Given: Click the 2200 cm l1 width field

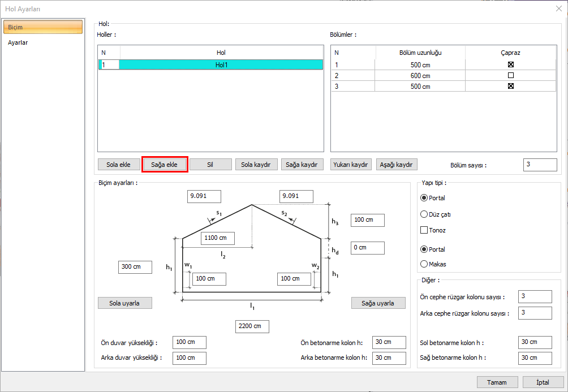Looking at the screenshot, I should [252, 326].
